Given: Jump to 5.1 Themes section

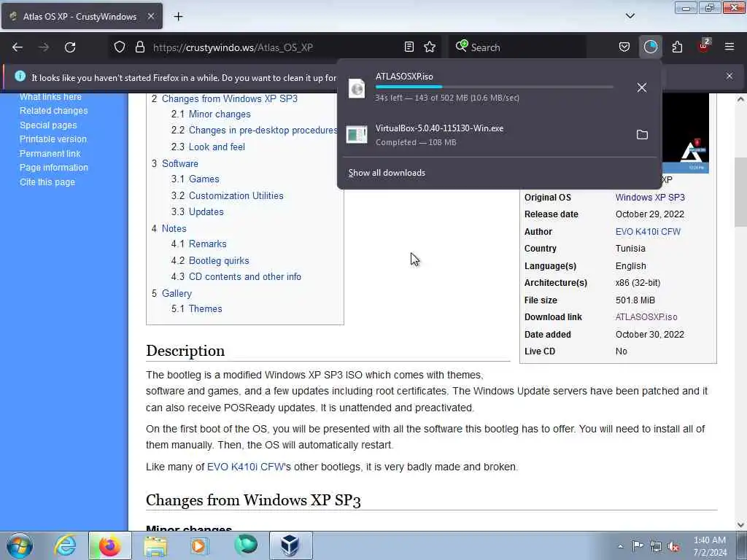Looking at the screenshot, I should click(205, 308).
